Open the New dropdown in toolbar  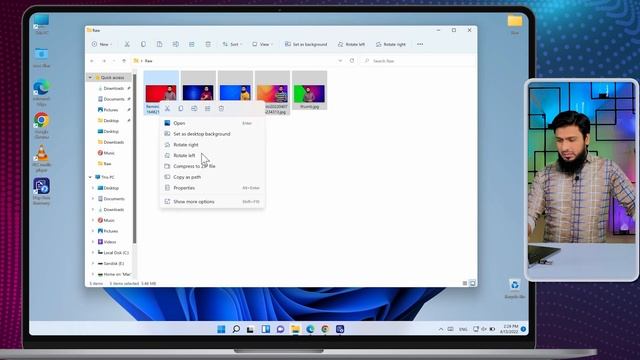pos(102,44)
